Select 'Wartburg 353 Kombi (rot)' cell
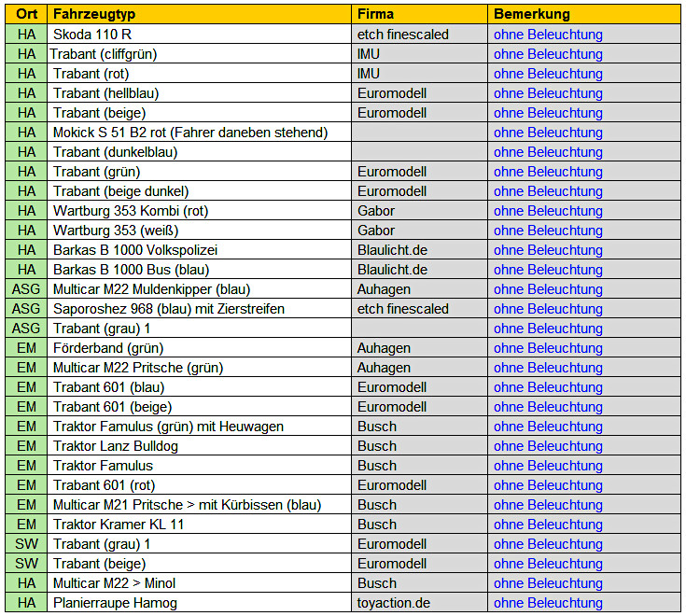686x616 pixels. pos(199,211)
